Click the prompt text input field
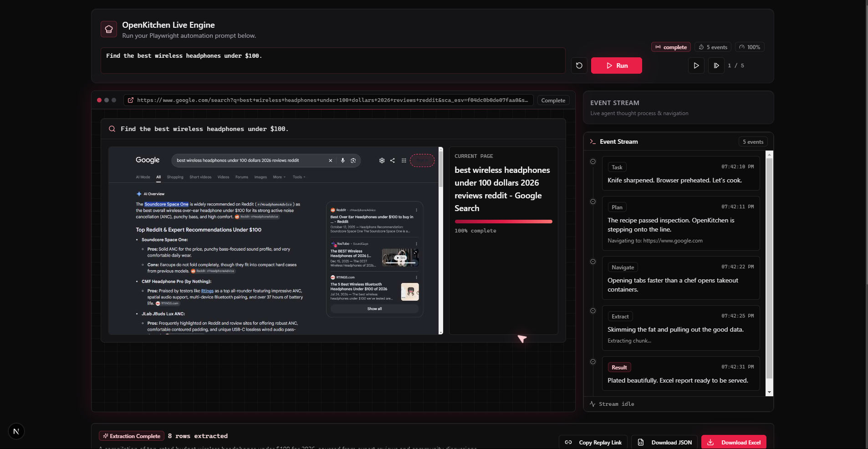The width and height of the screenshot is (868, 449). 333,61
